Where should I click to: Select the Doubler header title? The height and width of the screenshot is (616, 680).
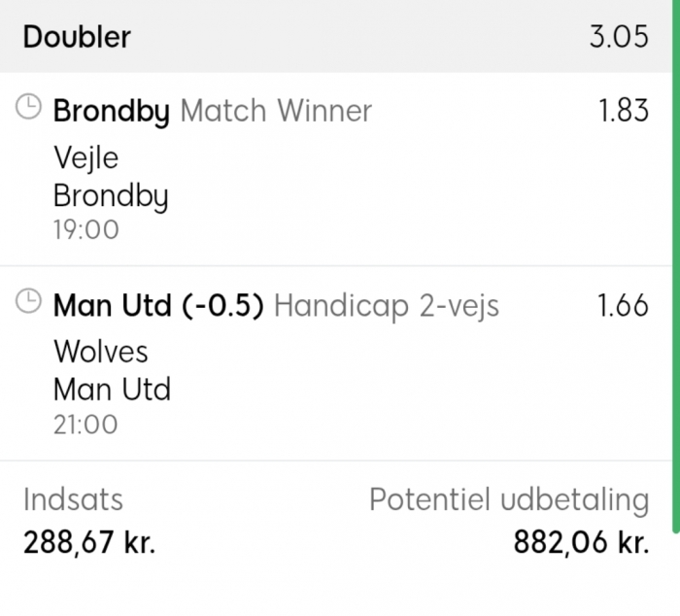point(77,37)
